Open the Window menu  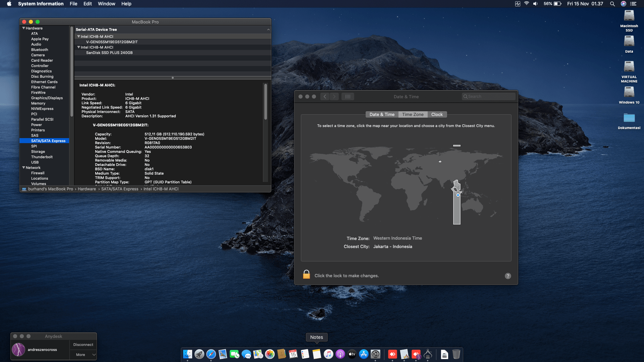click(106, 4)
